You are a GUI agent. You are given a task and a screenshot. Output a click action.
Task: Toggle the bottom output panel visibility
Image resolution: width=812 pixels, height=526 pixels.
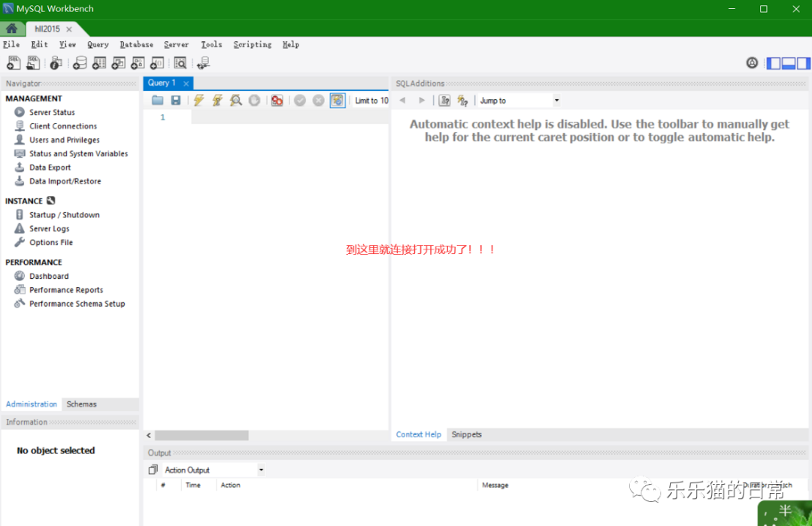788,63
